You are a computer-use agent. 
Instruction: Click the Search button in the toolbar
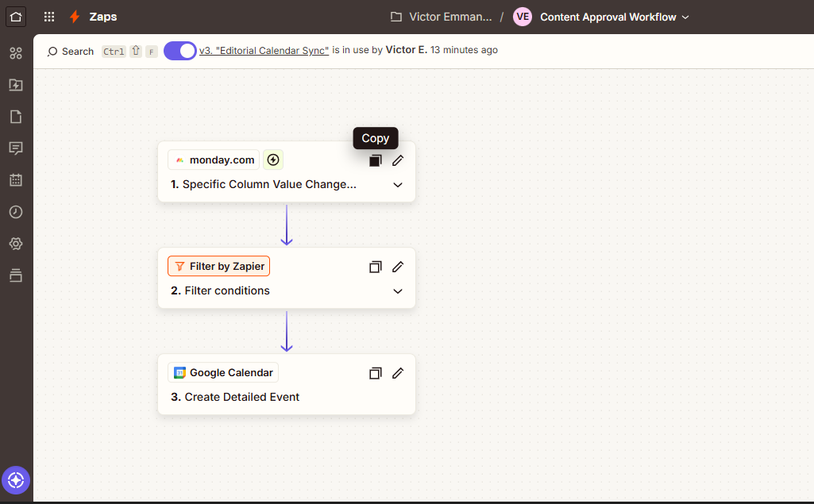[71, 51]
